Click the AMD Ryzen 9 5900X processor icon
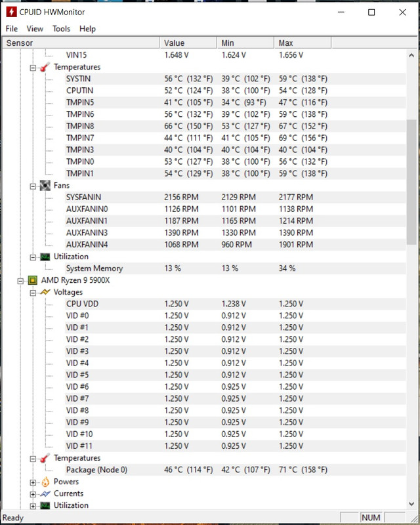 (x=33, y=280)
